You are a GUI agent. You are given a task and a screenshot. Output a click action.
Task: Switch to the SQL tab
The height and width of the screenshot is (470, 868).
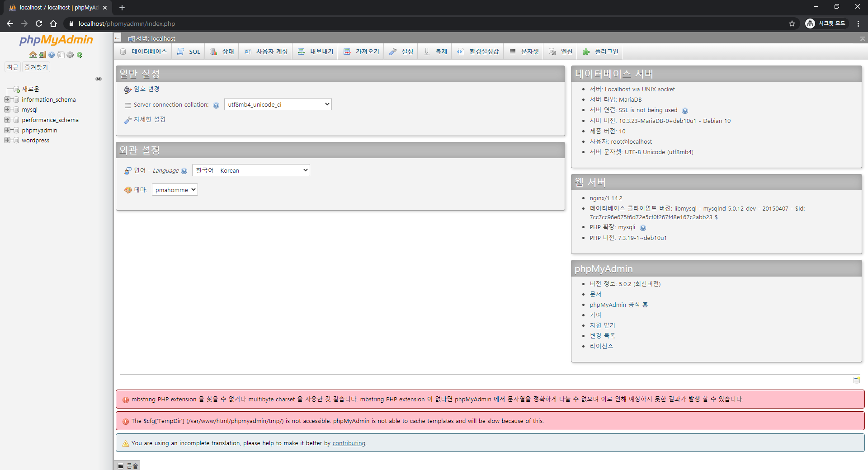(x=189, y=52)
